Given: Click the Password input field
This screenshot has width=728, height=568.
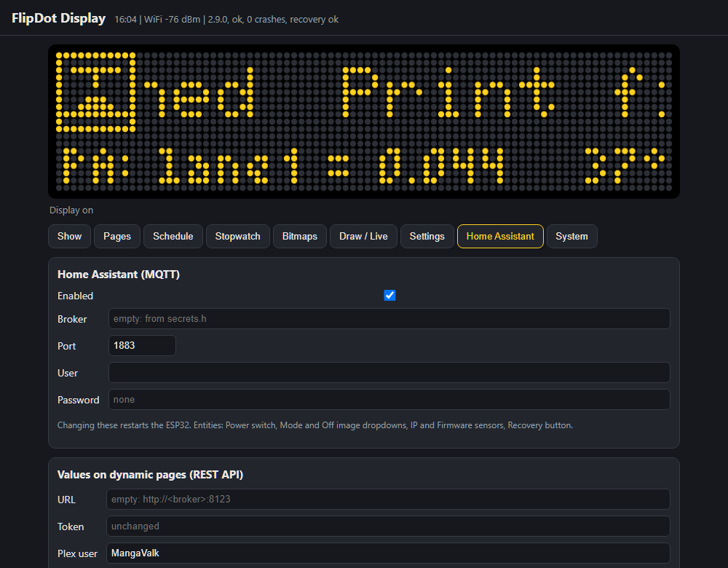Looking at the screenshot, I should 389,399.
